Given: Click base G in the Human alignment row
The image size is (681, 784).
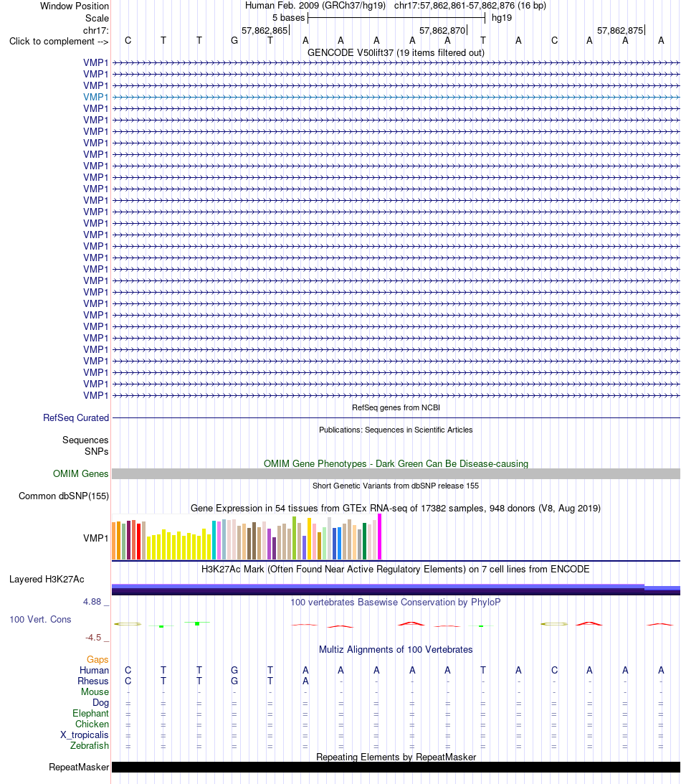Looking at the screenshot, I should point(234,670).
